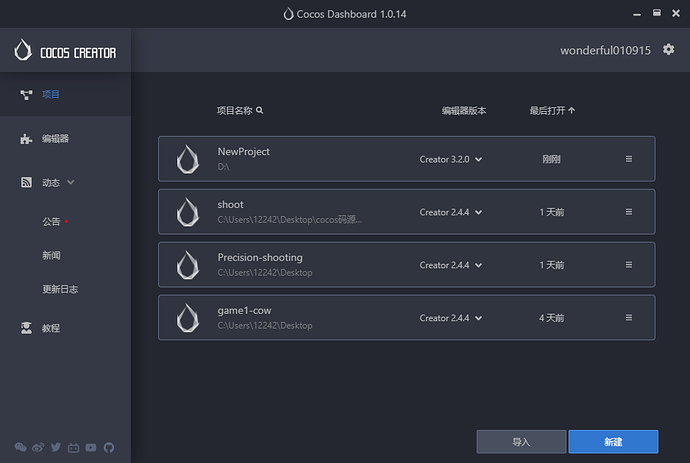Open settings gear next to username
Viewport: 690px width, 463px height.
coord(669,49)
